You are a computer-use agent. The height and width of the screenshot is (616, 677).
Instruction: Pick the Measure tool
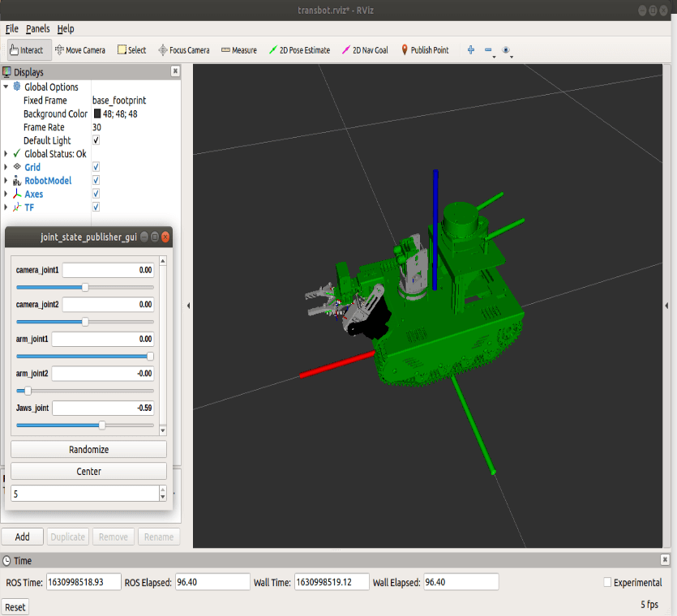(238, 50)
